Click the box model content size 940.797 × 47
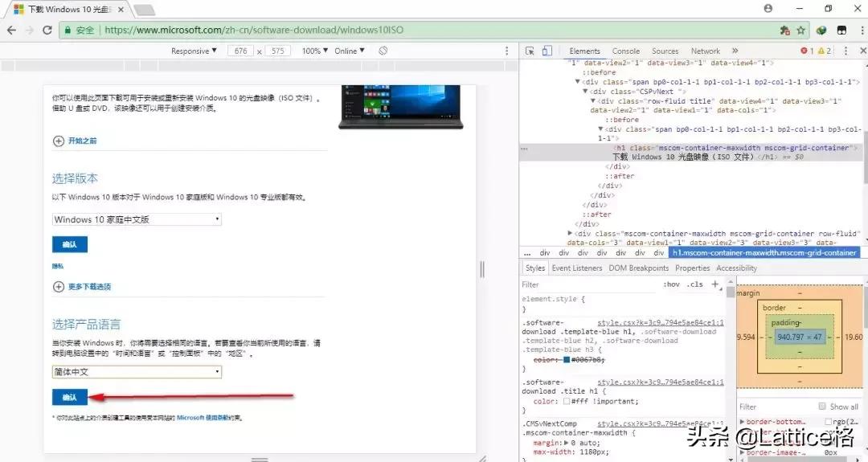This screenshot has height=462, width=868. click(x=800, y=337)
